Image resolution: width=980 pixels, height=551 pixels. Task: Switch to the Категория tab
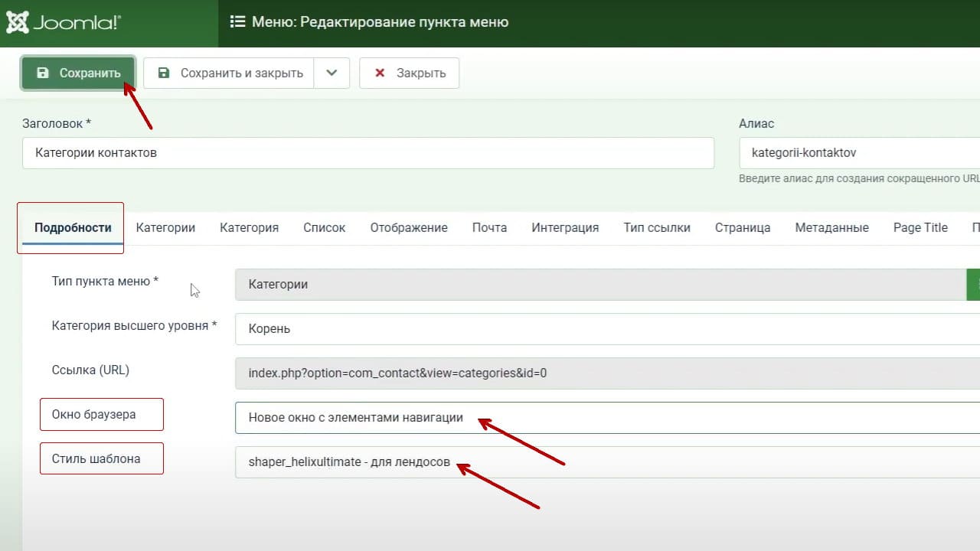point(249,228)
